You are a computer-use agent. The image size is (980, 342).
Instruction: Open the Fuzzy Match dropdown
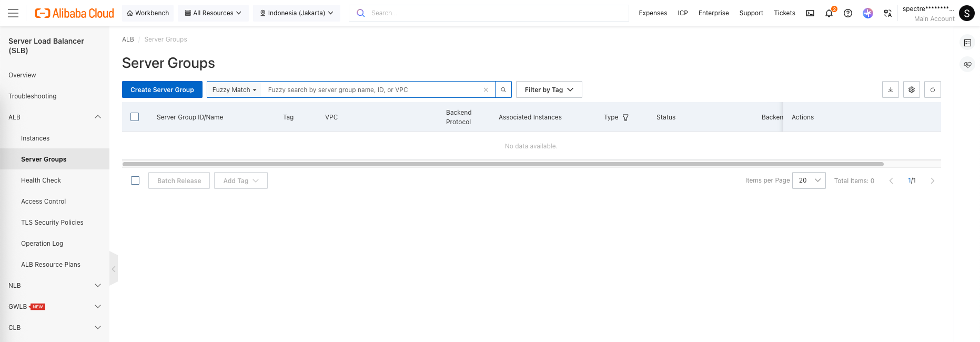[234, 90]
